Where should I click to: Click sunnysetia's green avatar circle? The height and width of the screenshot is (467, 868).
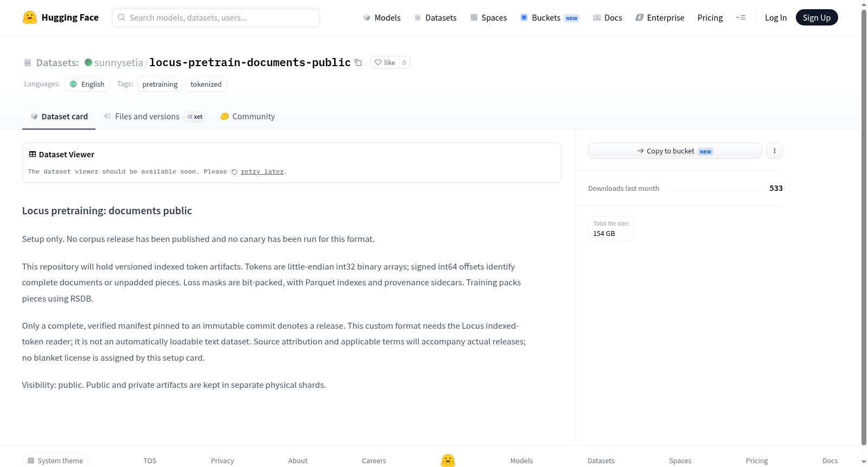point(88,62)
